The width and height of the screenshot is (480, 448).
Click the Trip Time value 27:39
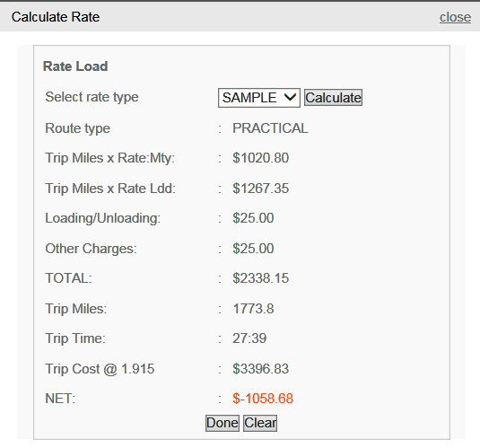tap(249, 338)
